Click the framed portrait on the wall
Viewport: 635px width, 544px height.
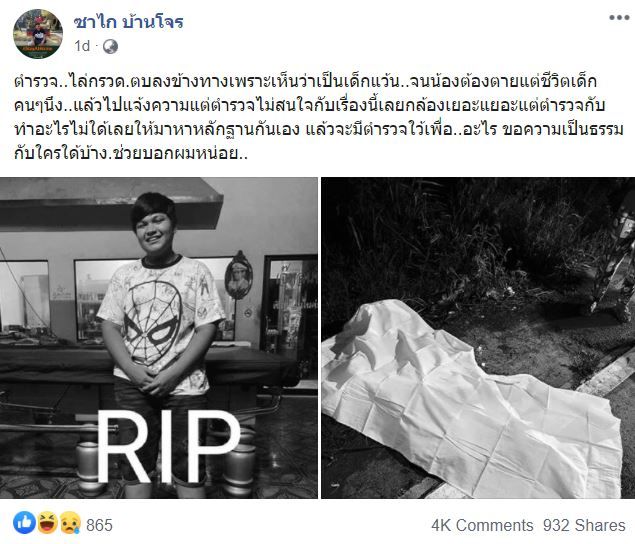click(238, 275)
